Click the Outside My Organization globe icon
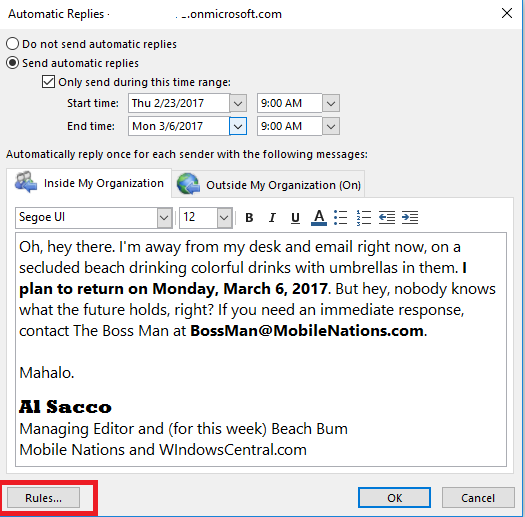525x517 pixels. tap(188, 183)
